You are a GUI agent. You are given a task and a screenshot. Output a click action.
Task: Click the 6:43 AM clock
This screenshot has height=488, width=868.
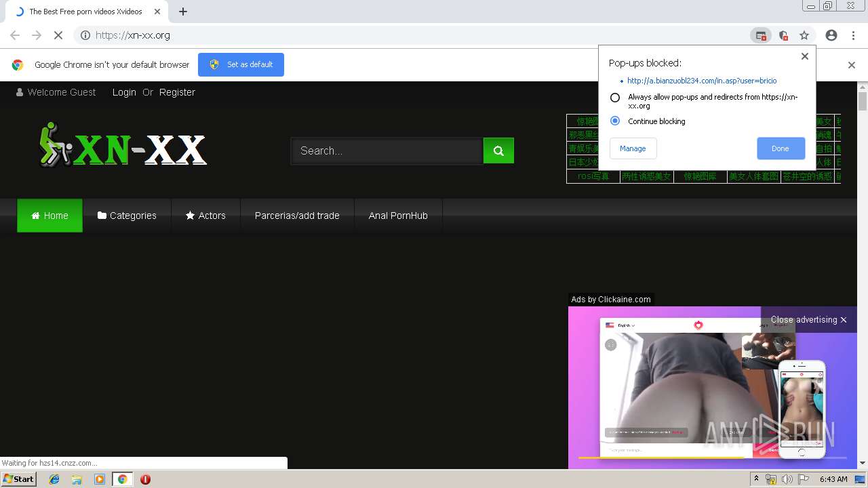pos(833,479)
